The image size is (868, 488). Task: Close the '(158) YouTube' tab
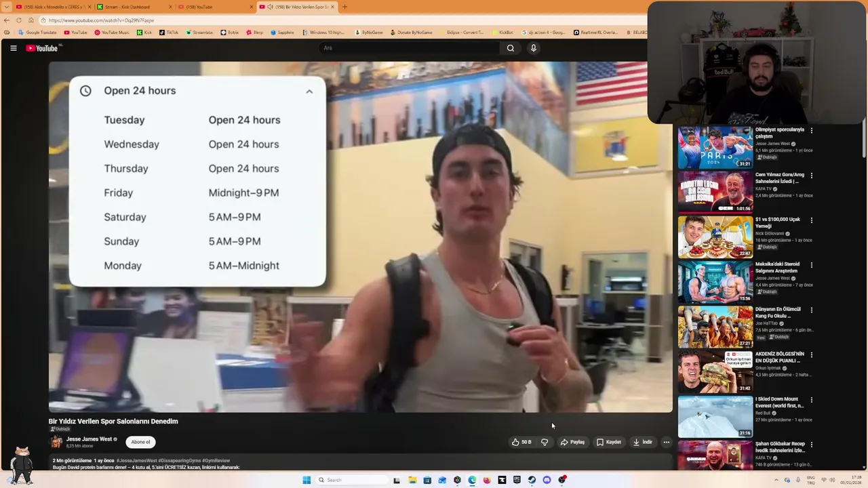click(x=252, y=7)
